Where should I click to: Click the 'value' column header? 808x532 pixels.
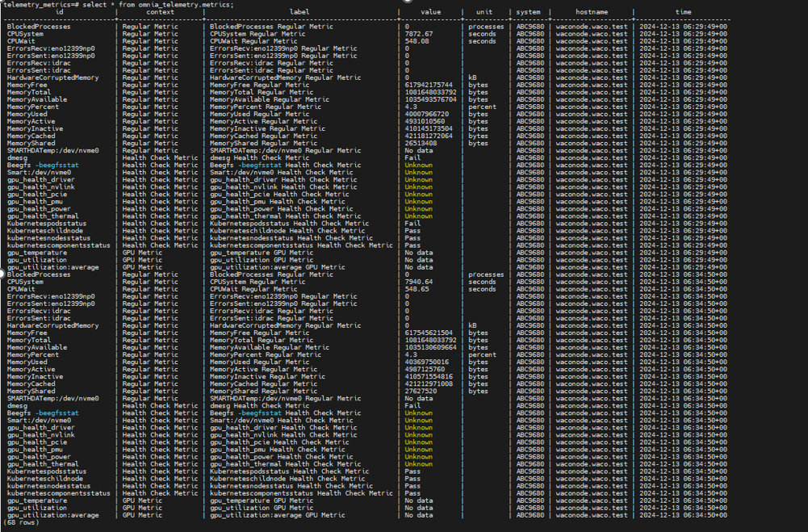pos(431,12)
